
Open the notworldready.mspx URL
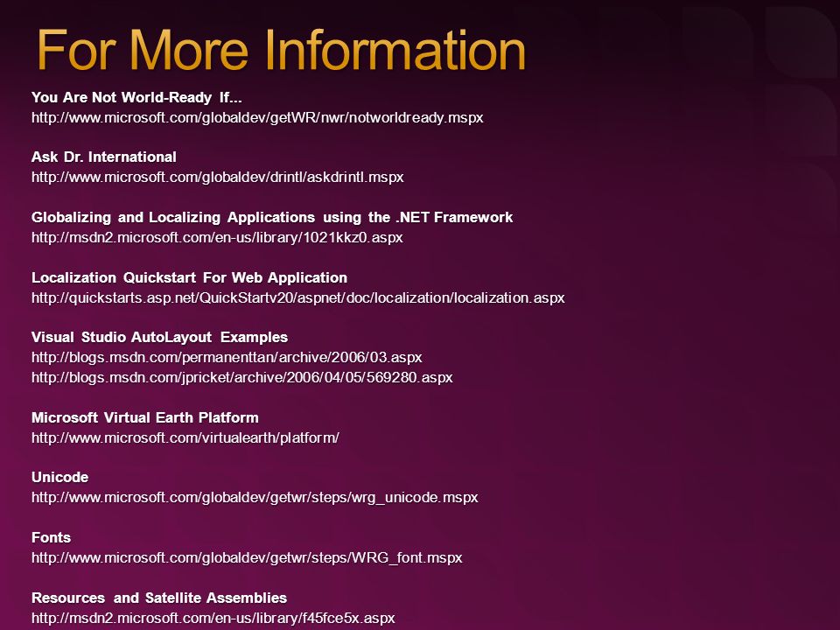click(257, 117)
